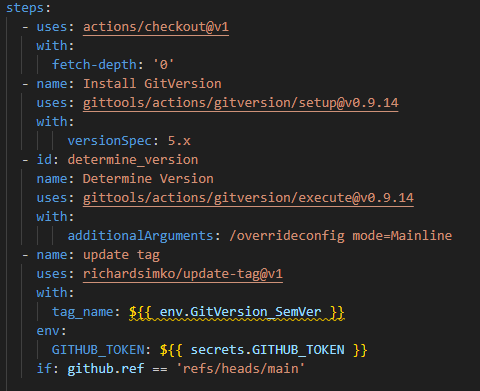Click 'Install GitVersion' step name
This screenshot has height=391, width=480.
152,84
